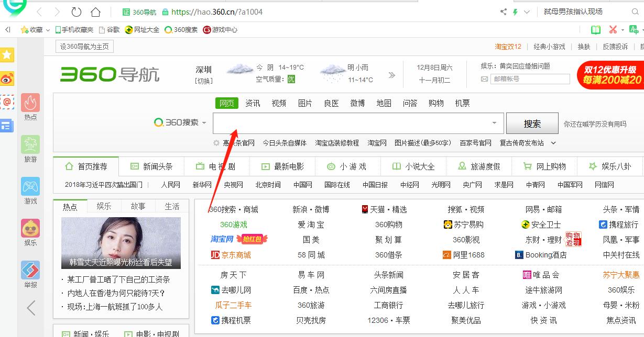Open the screenshot scissors tool icon
Screen dimensions: 644x337
point(612,29)
